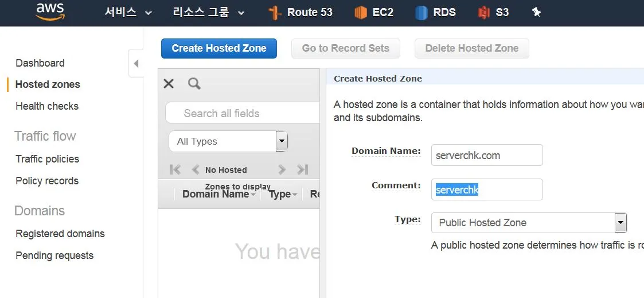Click the Route 53 orange service icon
This screenshot has width=644, height=298.
(x=274, y=13)
